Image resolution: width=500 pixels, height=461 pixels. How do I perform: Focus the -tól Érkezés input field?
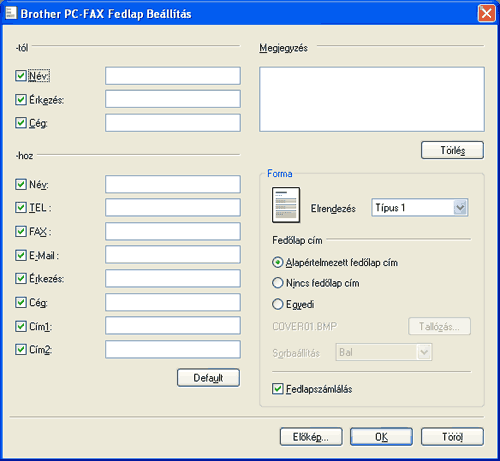click(173, 99)
